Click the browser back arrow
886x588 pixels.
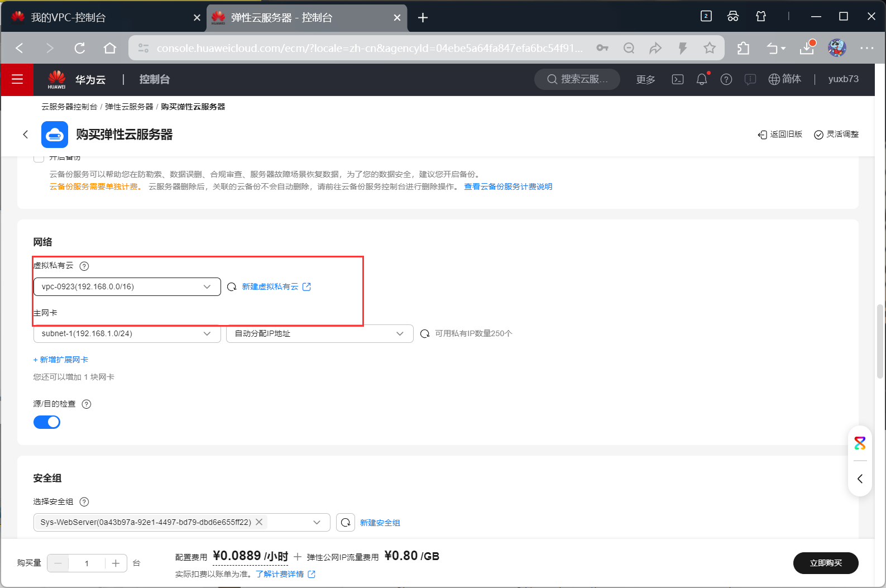[x=20, y=48]
